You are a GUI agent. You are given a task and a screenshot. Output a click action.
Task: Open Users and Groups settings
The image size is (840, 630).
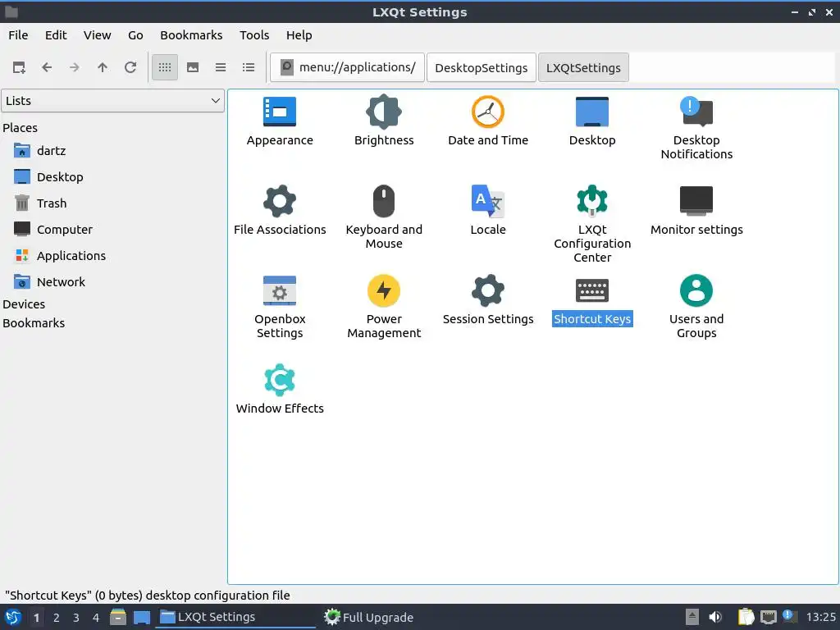pyautogui.click(x=696, y=290)
